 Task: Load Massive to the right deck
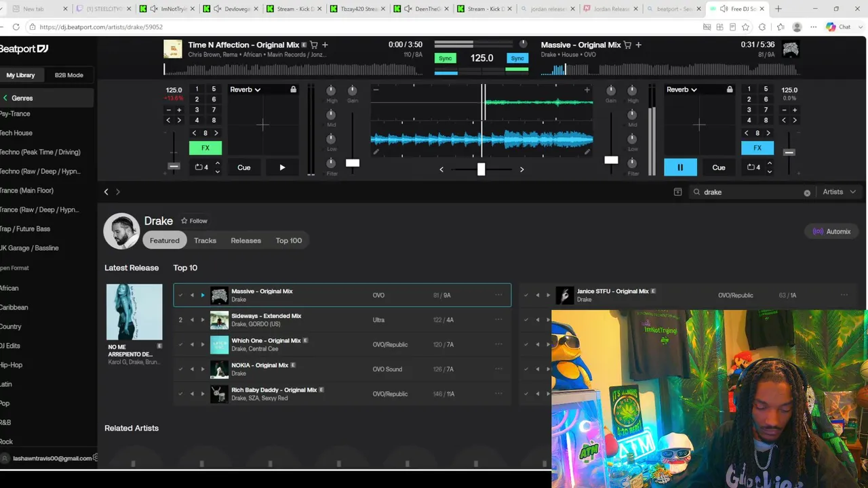pos(202,295)
